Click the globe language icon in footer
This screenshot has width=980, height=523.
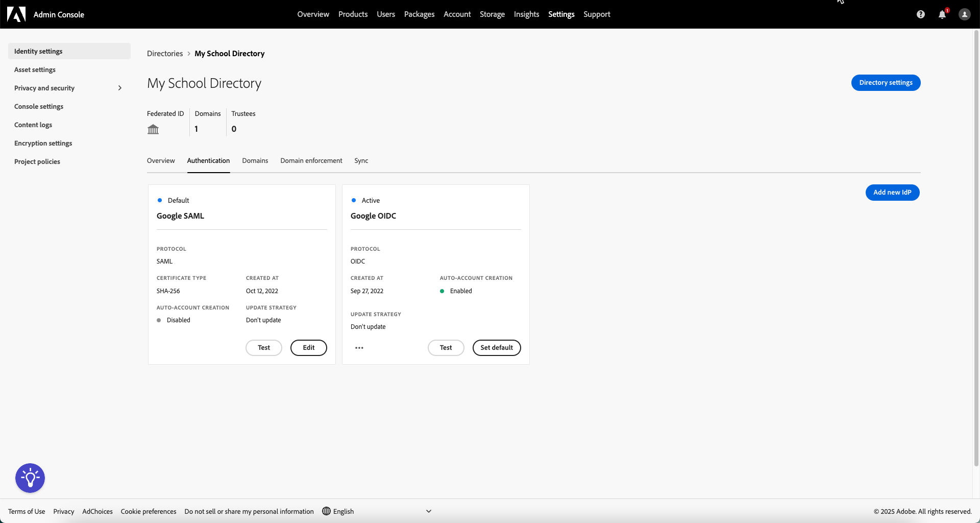pos(327,511)
